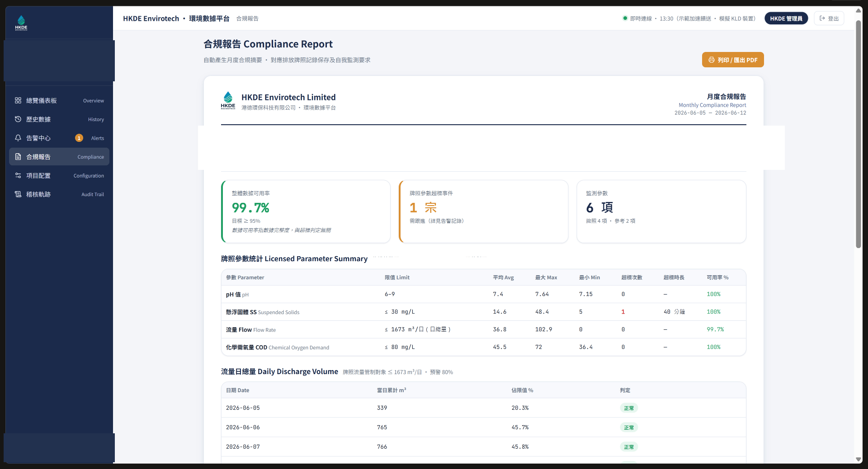Click the 2026-06-07 date row
Image resolution: width=868 pixels, height=469 pixels.
(483, 446)
